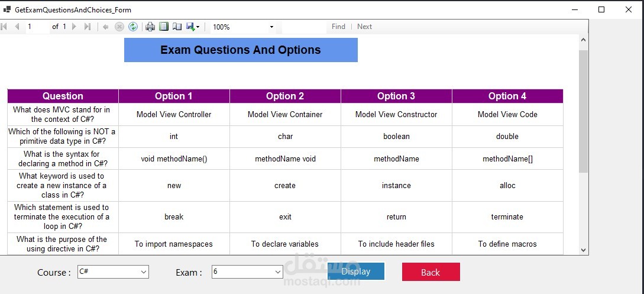Image resolution: width=644 pixels, height=294 pixels.
Task: Print the exam questions report
Action: click(150, 27)
